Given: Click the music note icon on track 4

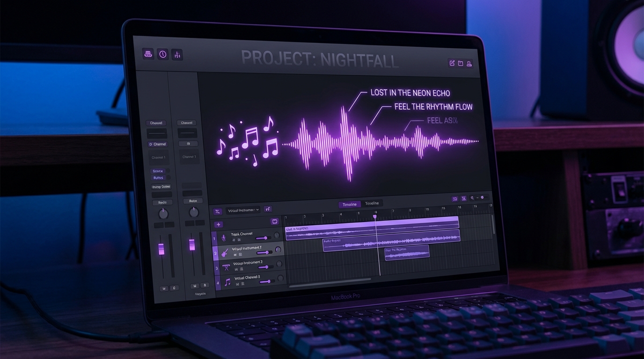Looking at the screenshot, I should coord(227,282).
